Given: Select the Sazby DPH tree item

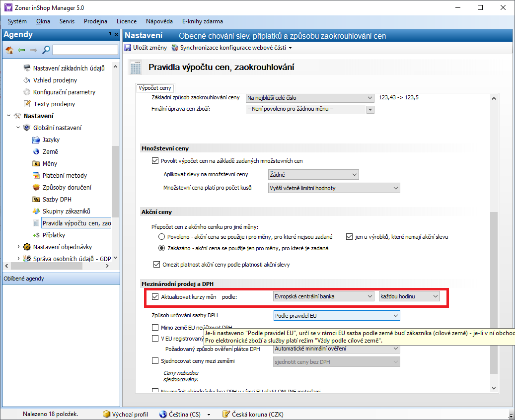Looking at the screenshot, I should pos(57,199).
